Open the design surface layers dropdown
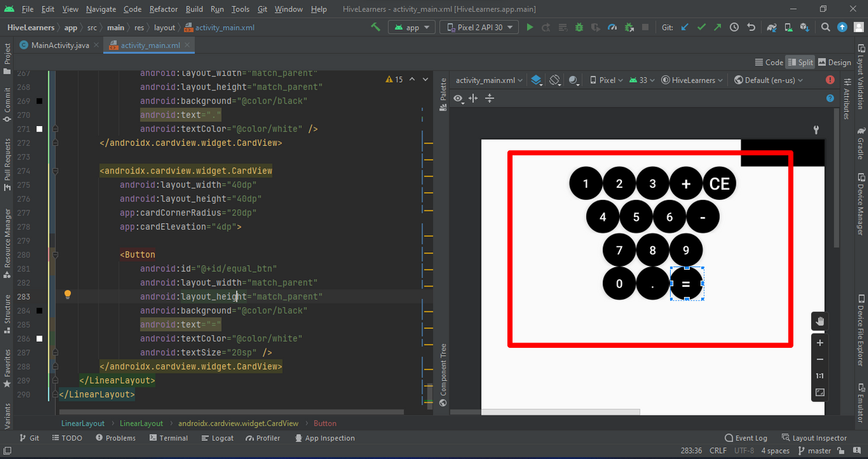 click(536, 80)
